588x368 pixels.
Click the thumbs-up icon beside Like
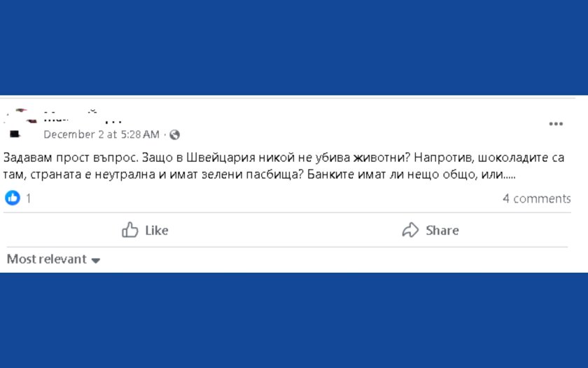130,230
